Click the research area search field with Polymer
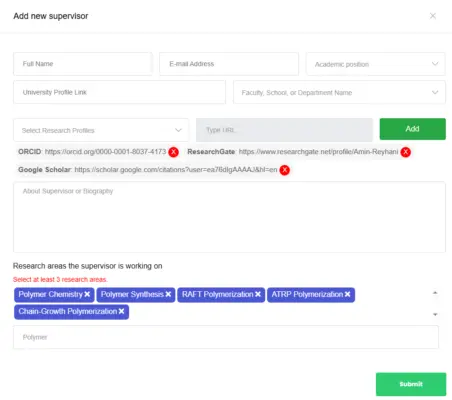Viewport: 452px width, 400px height. (x=226, y=337)
